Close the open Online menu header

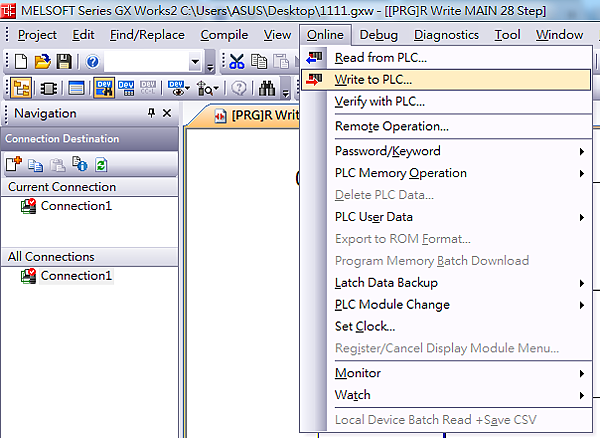[325, 35]
